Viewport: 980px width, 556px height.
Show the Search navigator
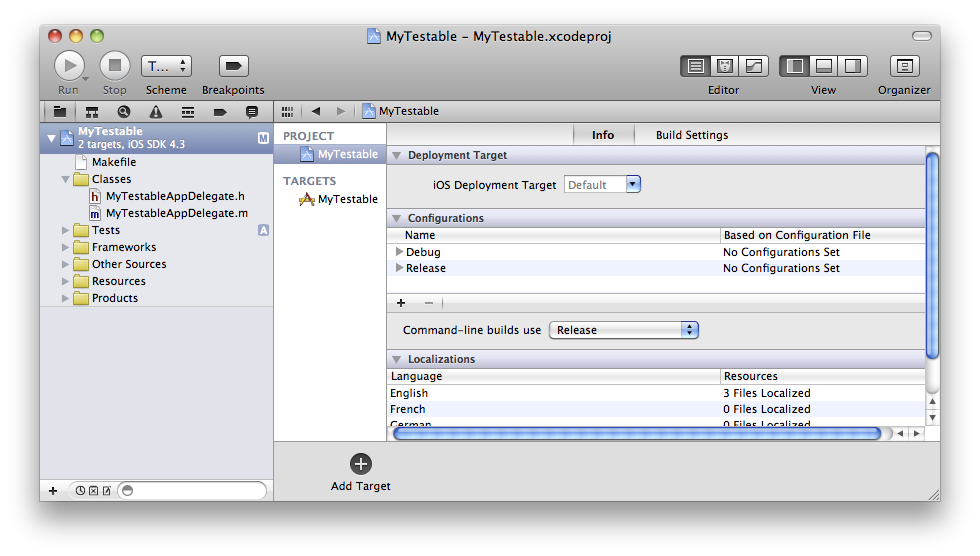(x=124, y=112)
